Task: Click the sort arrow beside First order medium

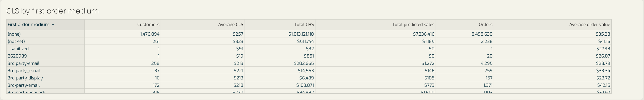Action: coord(53,25)
